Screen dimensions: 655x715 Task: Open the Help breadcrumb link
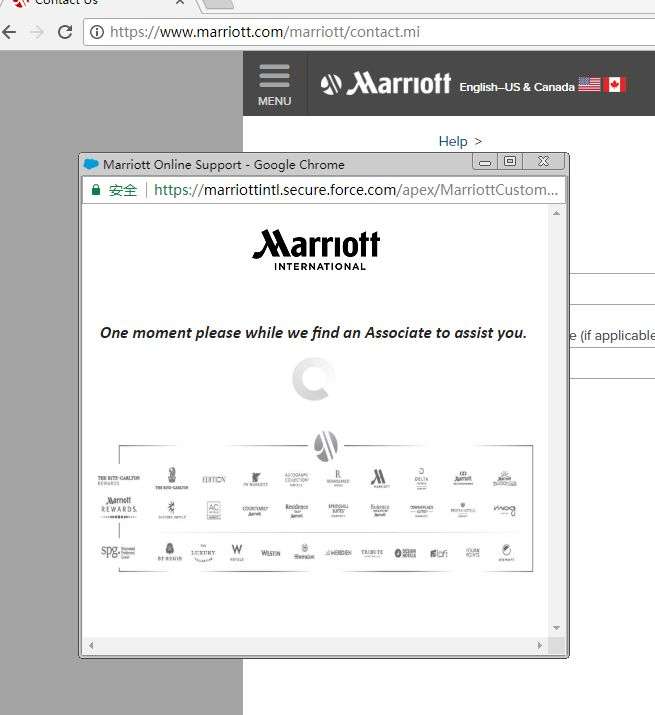coord(453,141)
